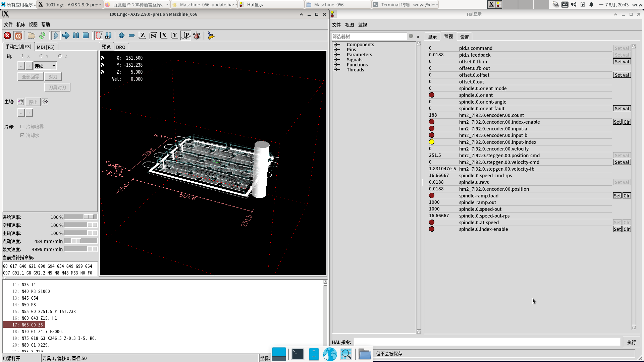The height and width of the screenshot is (362, 644).
Task: Open the 机床 menu in AXIS
Action: [21, 24]
